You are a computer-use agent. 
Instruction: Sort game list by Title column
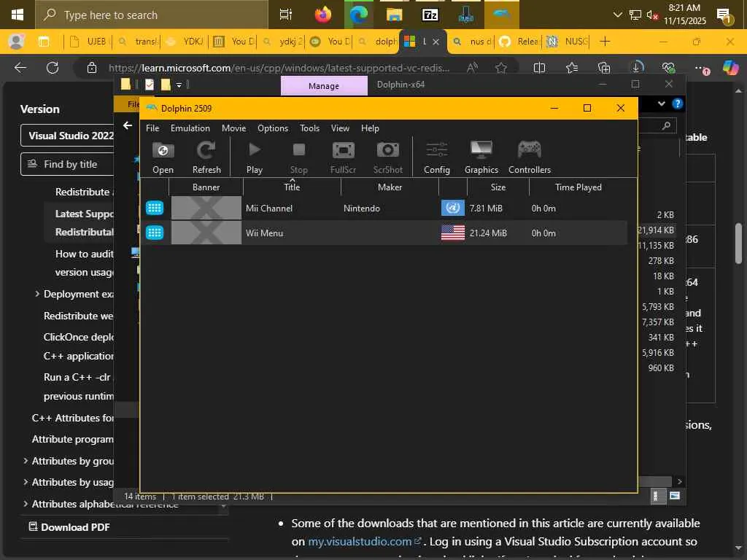pos(292,187)
